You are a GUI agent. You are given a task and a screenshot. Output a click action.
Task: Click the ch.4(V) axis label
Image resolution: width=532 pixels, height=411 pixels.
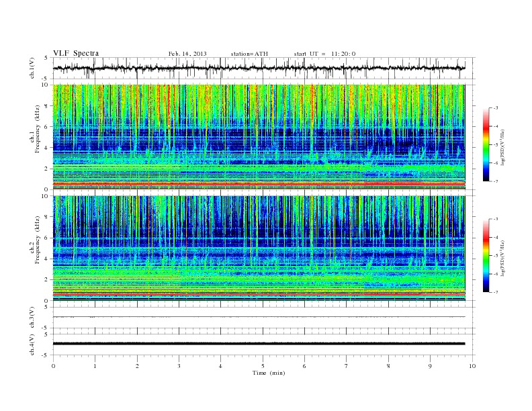coord(32,345)
